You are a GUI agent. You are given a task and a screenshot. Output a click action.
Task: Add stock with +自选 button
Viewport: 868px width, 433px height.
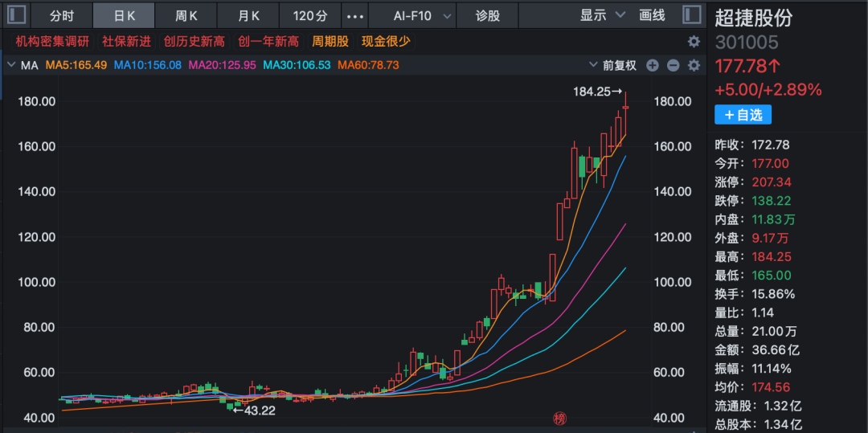tap(743, 115)
